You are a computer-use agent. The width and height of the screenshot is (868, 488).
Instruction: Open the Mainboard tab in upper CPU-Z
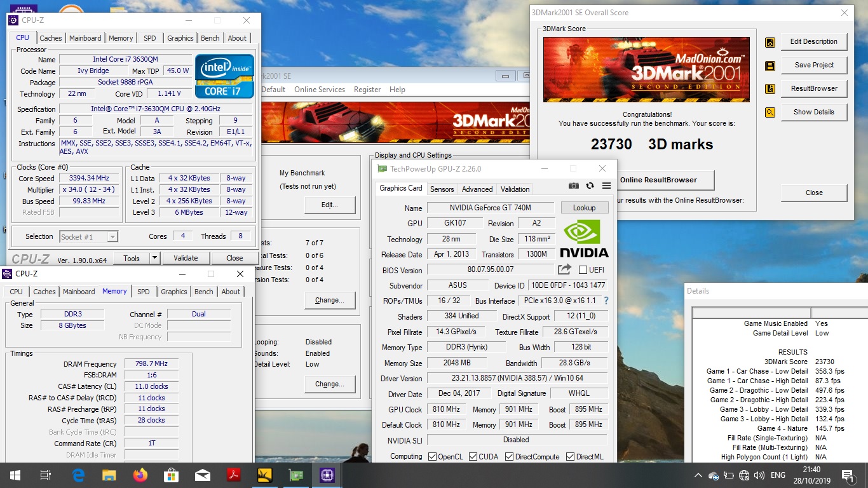coord(85,38)
